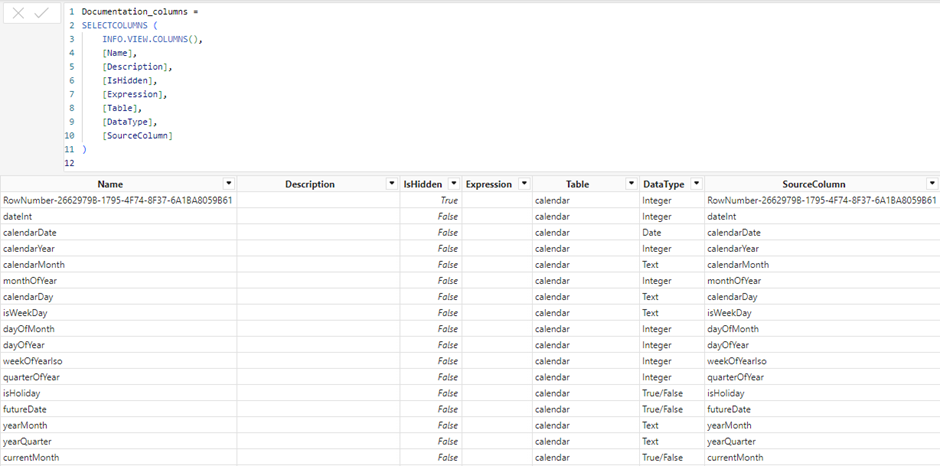Open the Expression column filter dropdown

pyautogui.click(x=523, y=184)
